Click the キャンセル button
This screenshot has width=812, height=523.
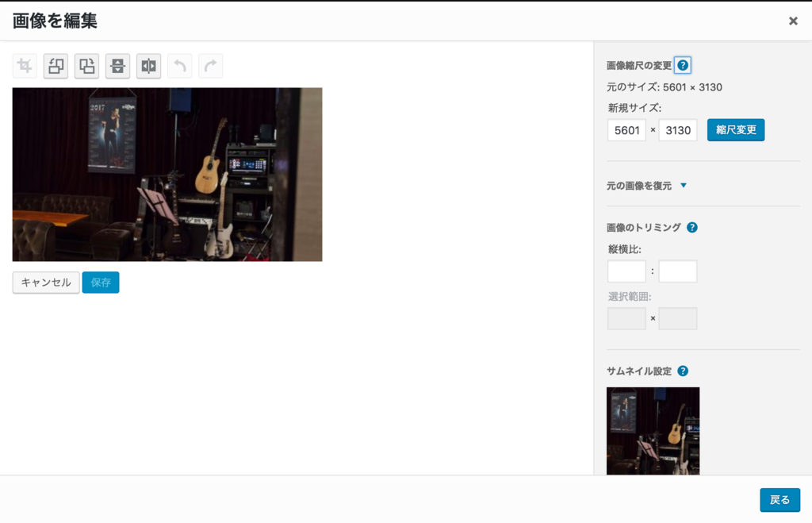[x=45, y=282]
